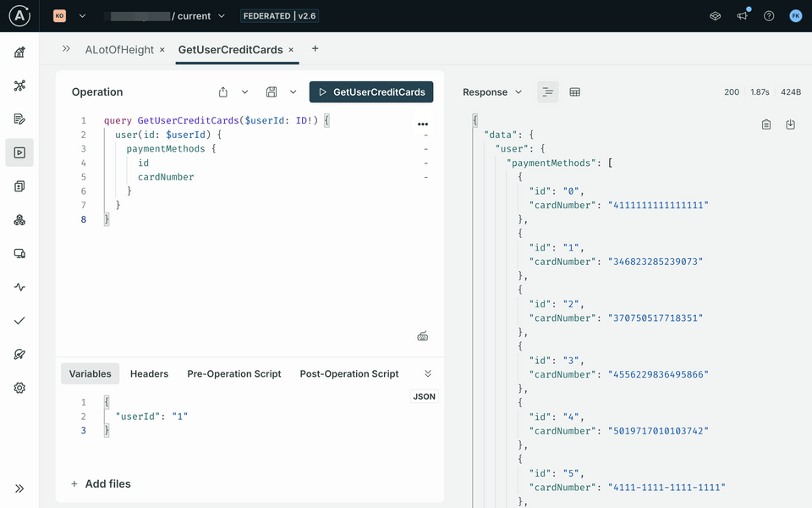Open the Launches rocket sidebar icon
The image size is (812, 508).
(19, 354)
